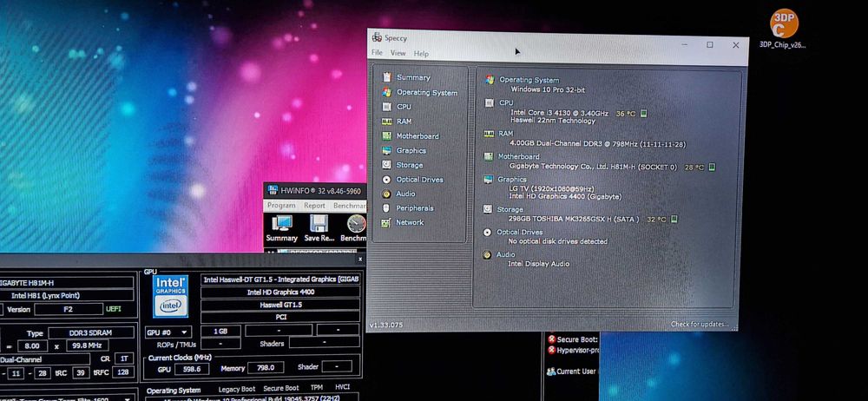The image size is (868, 401).
Task: Click the Current User people icon
Action: pyautogui.click(x=551, y=371)
